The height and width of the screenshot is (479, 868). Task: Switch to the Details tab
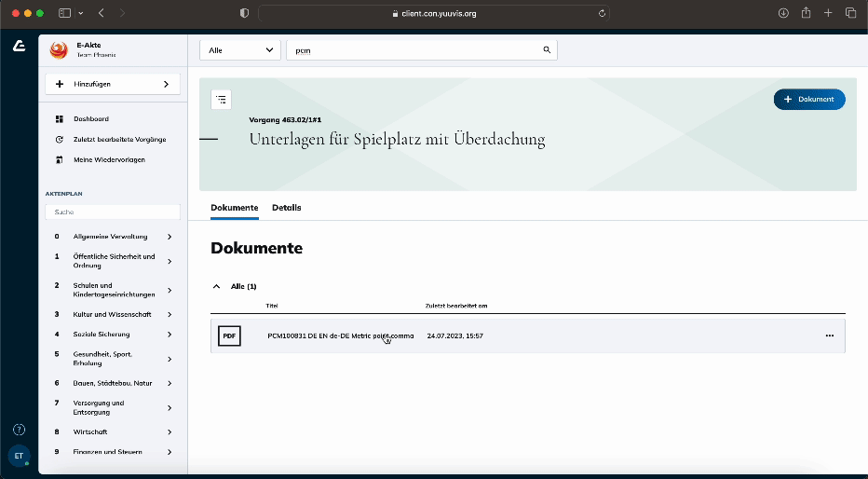286,208
